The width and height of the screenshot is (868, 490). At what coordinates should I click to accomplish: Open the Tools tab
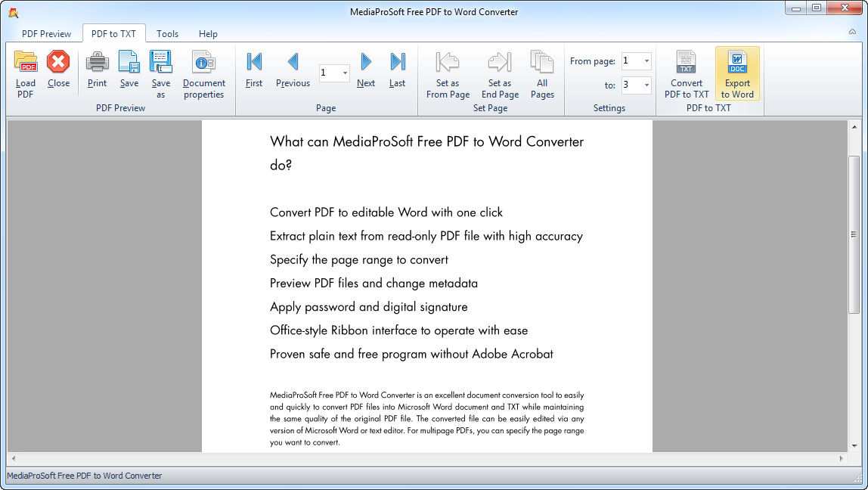(167, 34)
